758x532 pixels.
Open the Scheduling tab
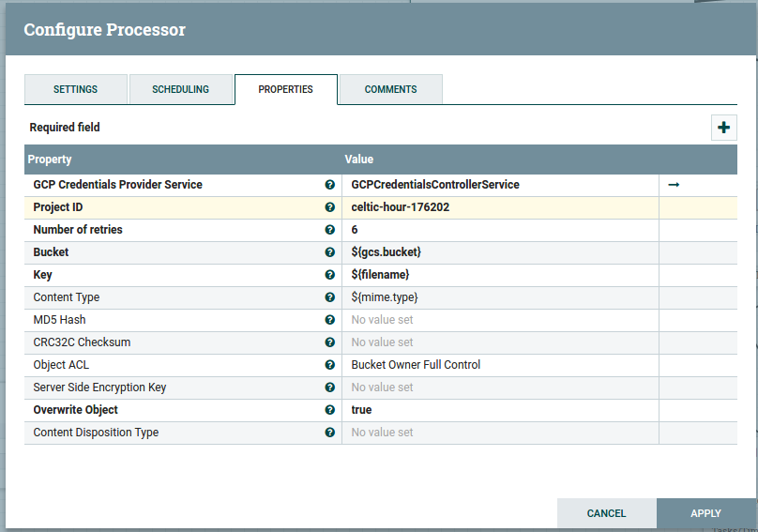(x=180, y=90)
